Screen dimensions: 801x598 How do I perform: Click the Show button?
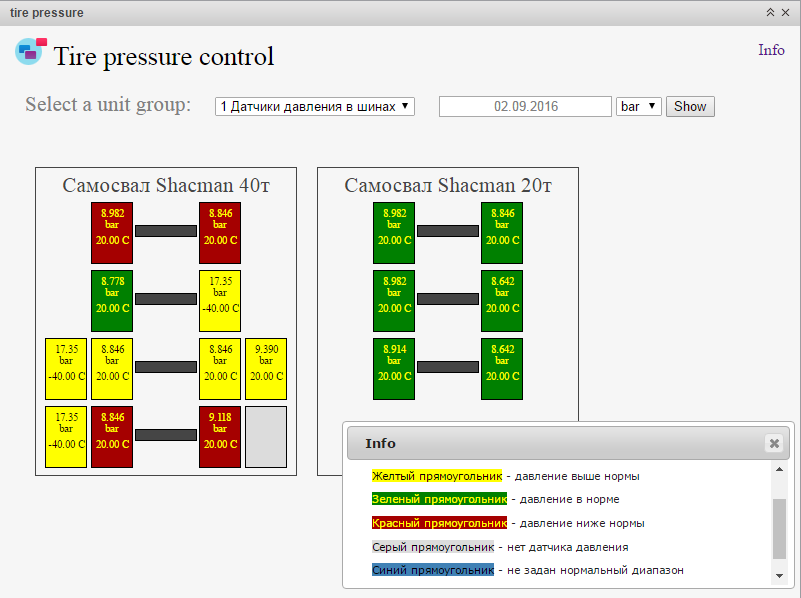click(690, 106)
